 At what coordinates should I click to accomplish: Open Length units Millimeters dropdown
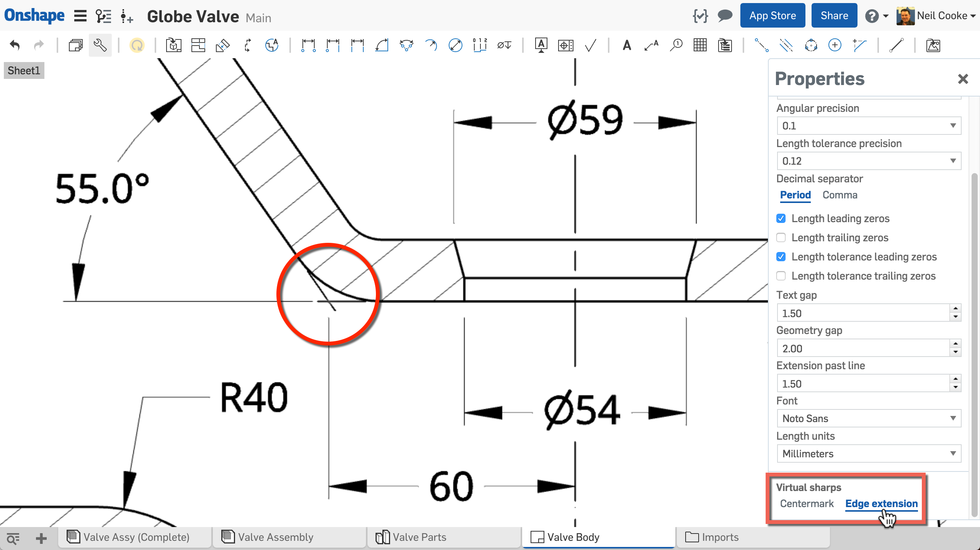click(x=869, y=453)
